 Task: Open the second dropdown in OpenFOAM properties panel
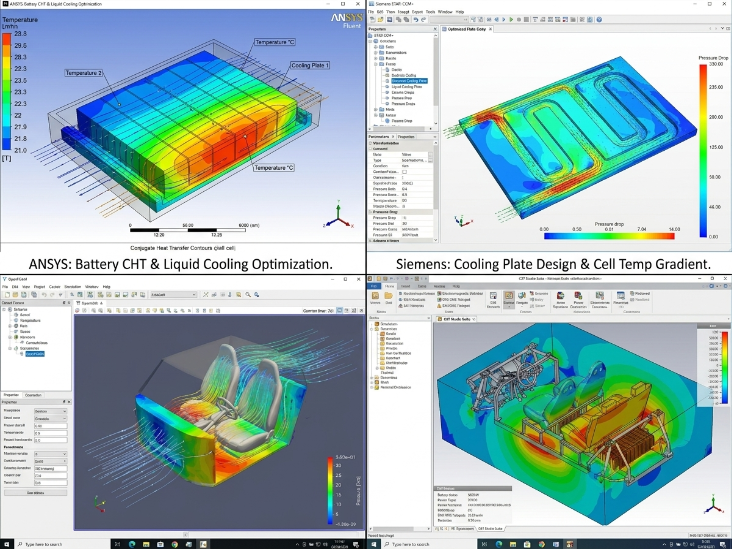[x=50, y=419]
